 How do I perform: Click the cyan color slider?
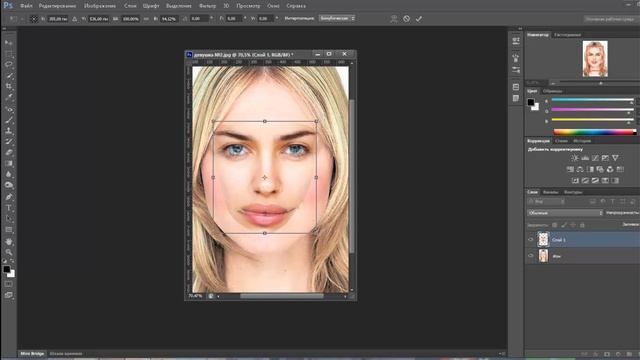coord(592,100)
